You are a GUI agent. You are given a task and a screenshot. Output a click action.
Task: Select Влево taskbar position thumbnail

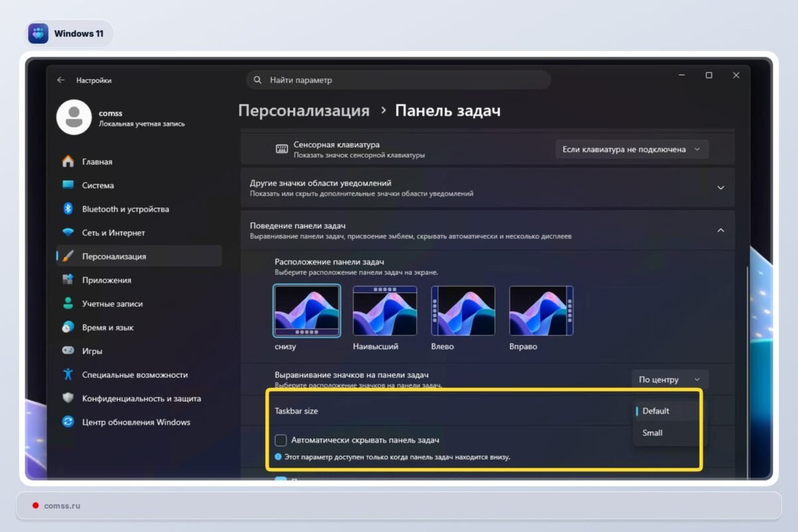pyautogui.click(x=464, y=311)
